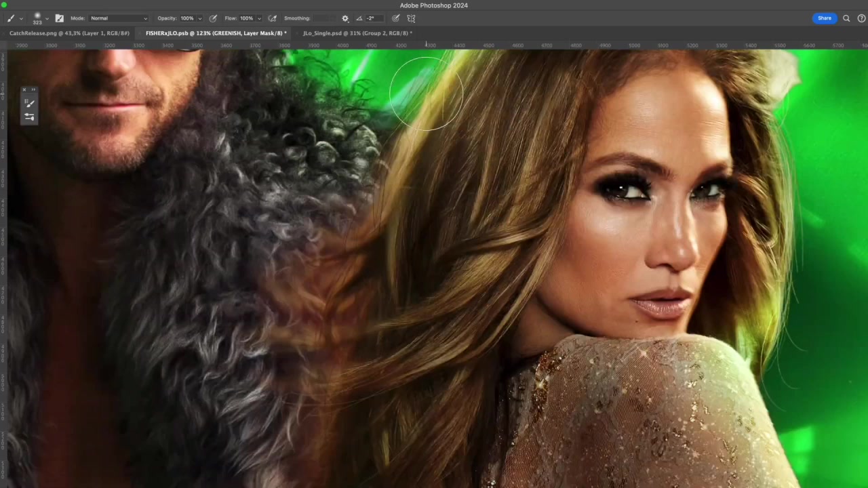
Task: Click the green window zoom button
Action: [4, 5]
